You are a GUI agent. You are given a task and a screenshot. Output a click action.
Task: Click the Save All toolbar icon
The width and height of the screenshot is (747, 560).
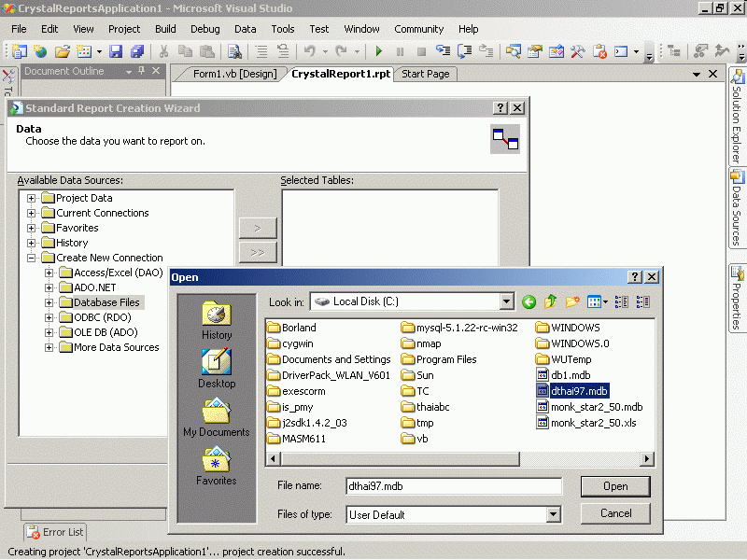pos(137,51)
